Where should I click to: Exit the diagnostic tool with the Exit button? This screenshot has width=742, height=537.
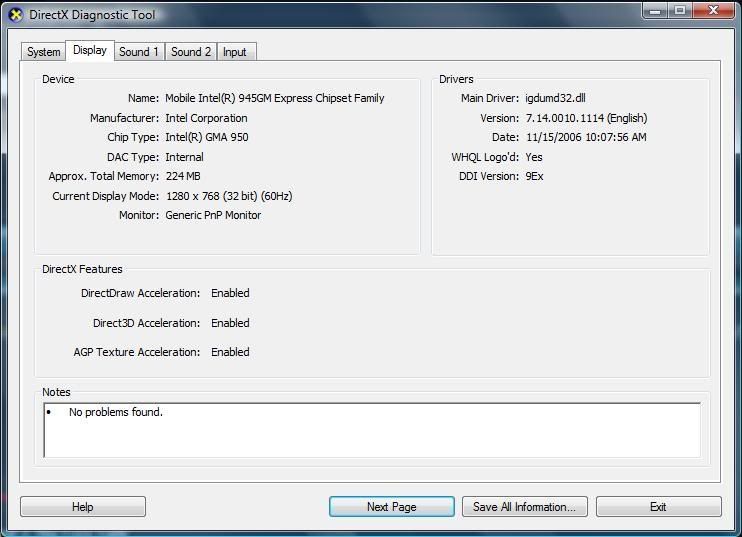pyautogui.click(x=658, y=507)
